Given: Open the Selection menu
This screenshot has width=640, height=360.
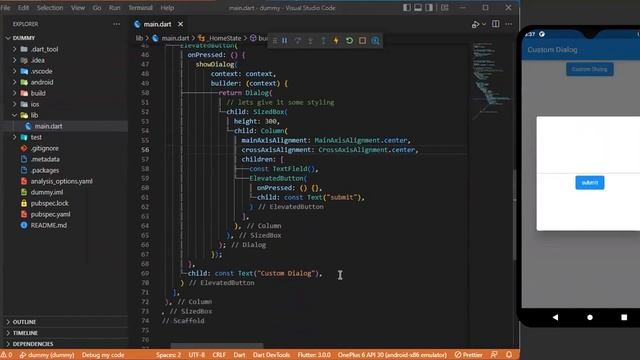Looking at the screenshot, I should pos(50,8).
